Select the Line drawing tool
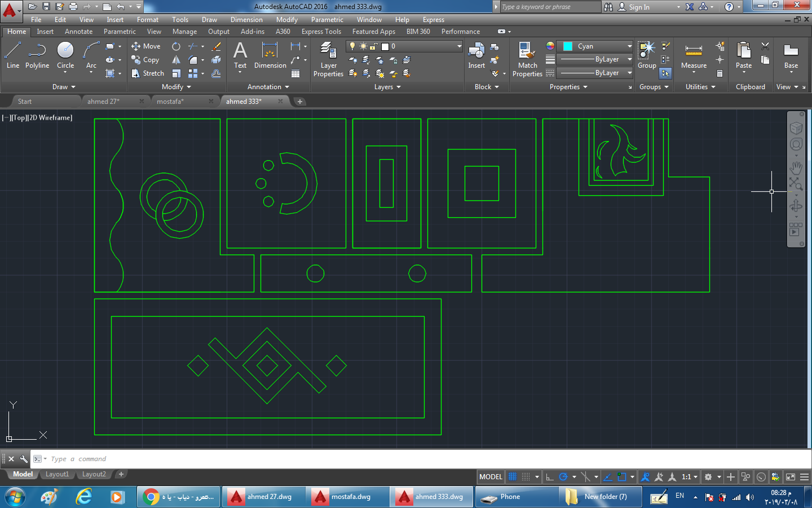Viewport: 812px width, 508px height. (x=12, y=55)
